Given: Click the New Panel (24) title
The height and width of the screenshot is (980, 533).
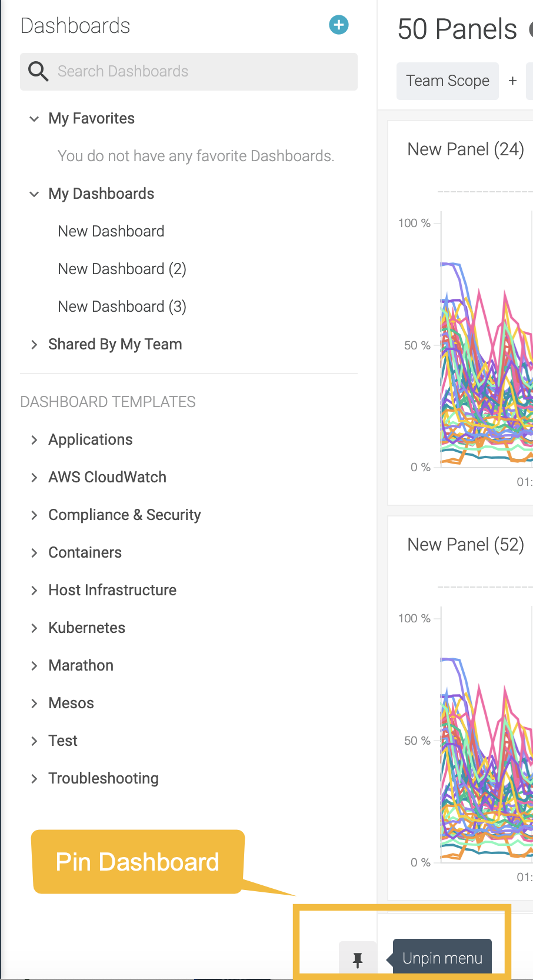Looking at the screenshot, I should click(465, 149).
